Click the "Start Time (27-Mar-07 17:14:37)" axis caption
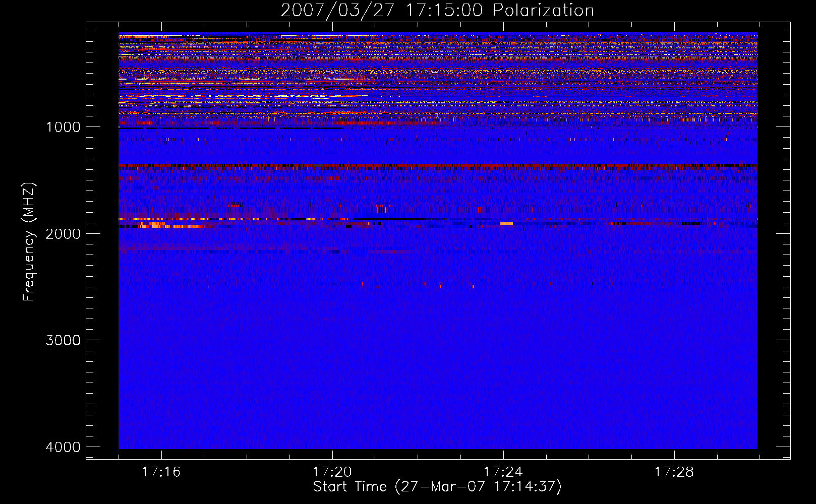Image resolution: width=816 pixels, height=504 pixels. 437,487
